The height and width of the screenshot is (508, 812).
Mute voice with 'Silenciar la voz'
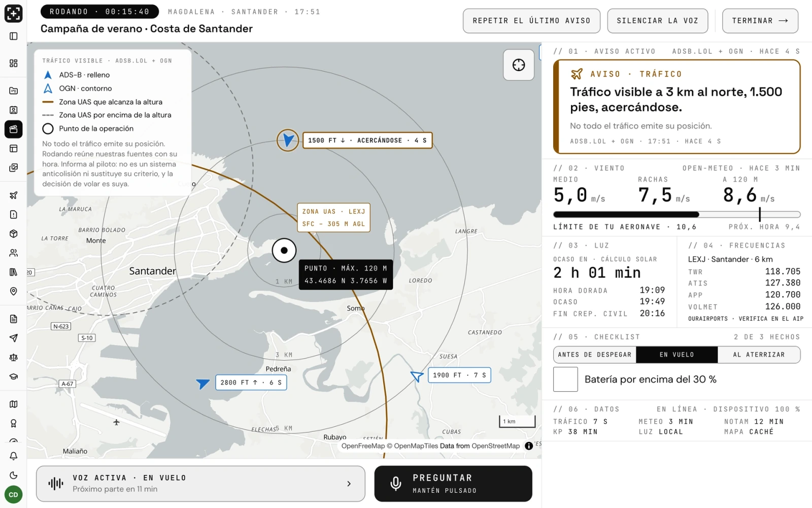(x=657, y=21)
